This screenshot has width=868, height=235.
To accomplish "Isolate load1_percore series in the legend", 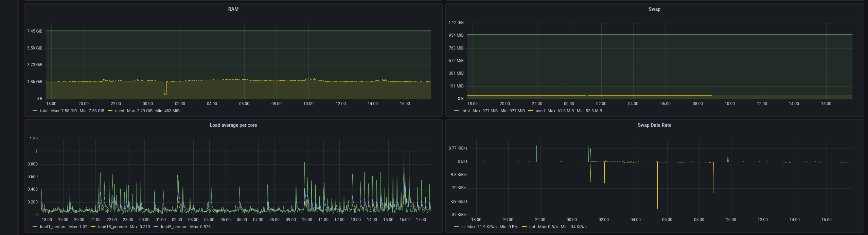I will [x=53, y=227].
